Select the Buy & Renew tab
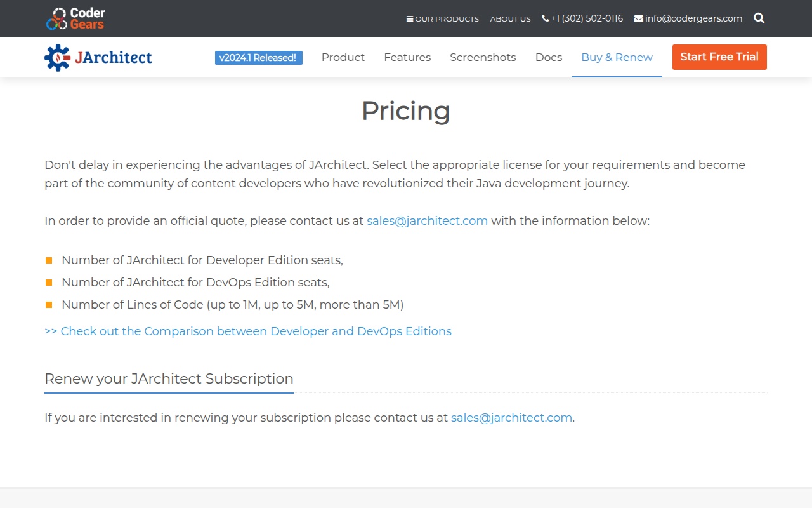 tap(617, 57)
